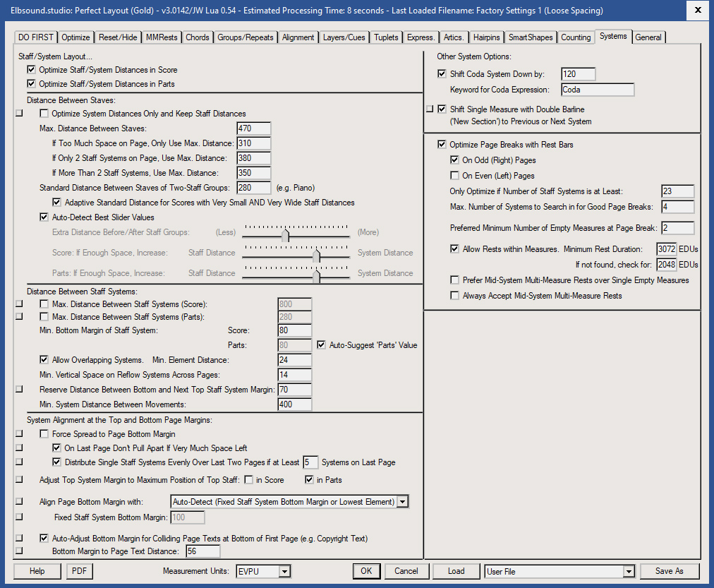714x588 pixels.
Task: Disable "Allow Overlapping Systems"
Action: [x=44, y=359]
